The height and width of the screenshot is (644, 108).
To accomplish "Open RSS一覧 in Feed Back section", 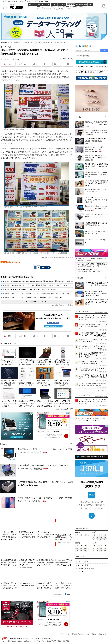I will click(80, 572).
